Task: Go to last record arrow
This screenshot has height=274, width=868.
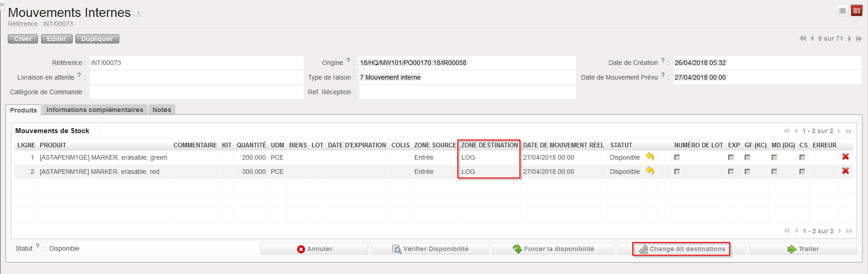Action: (x=858, y=38)
